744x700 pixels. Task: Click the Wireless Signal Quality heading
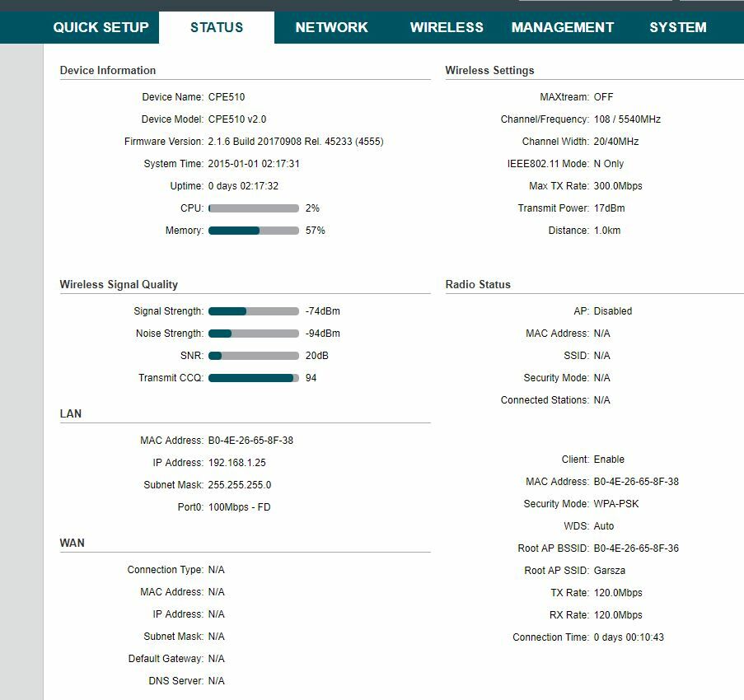119,285
